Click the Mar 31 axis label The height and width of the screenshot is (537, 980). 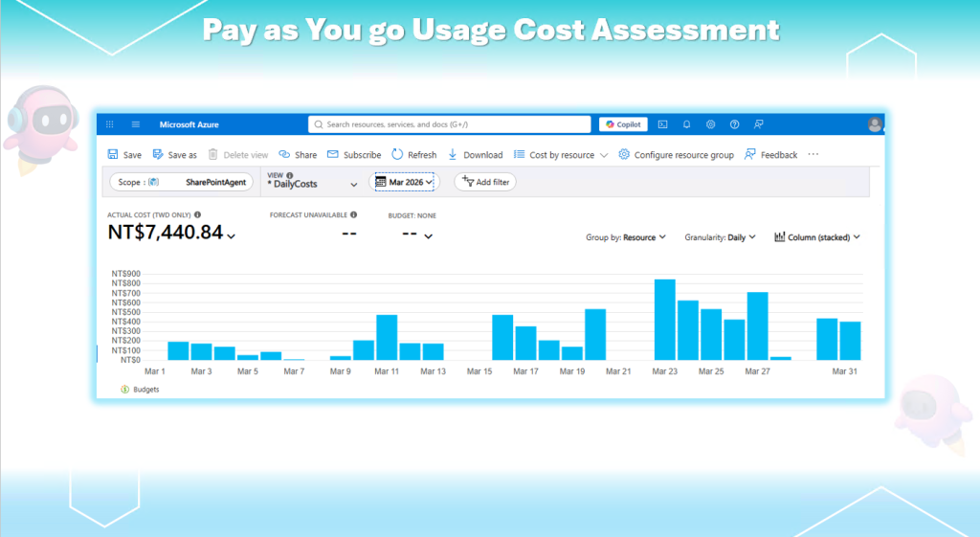[x=844, y=371]
